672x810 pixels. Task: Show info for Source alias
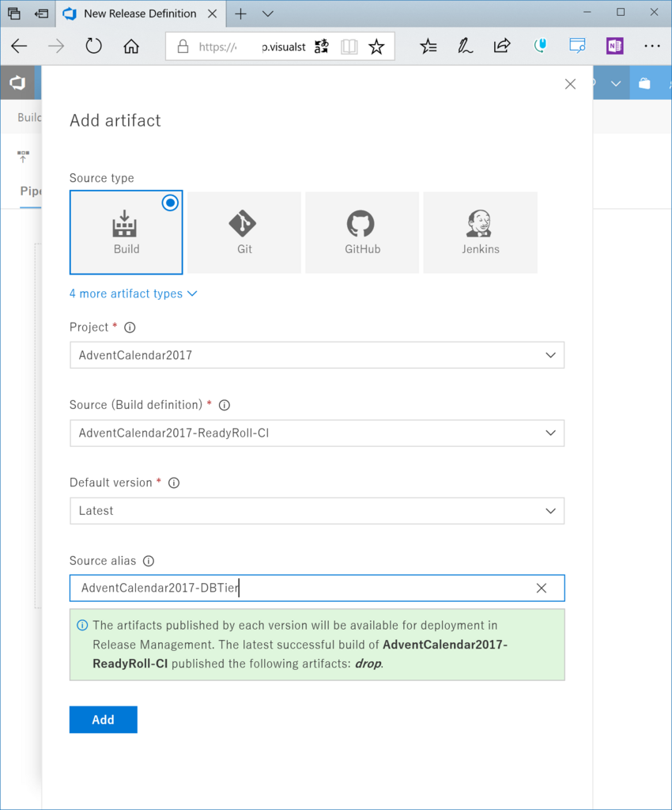pos(149,561)
